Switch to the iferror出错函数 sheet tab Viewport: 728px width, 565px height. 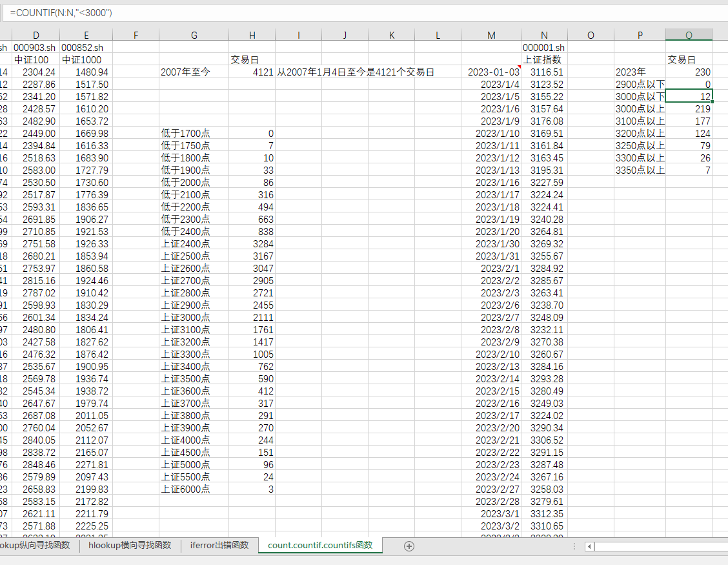(x=219, y=545)
